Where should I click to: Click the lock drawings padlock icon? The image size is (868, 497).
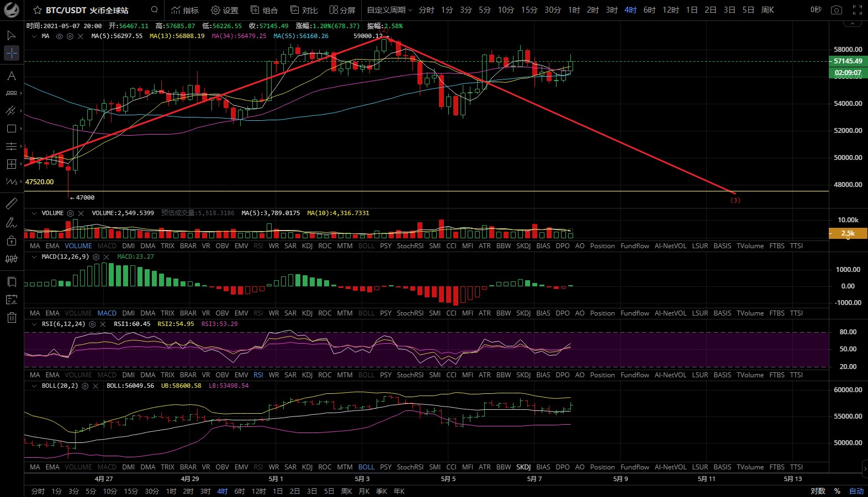coord(11,241)
